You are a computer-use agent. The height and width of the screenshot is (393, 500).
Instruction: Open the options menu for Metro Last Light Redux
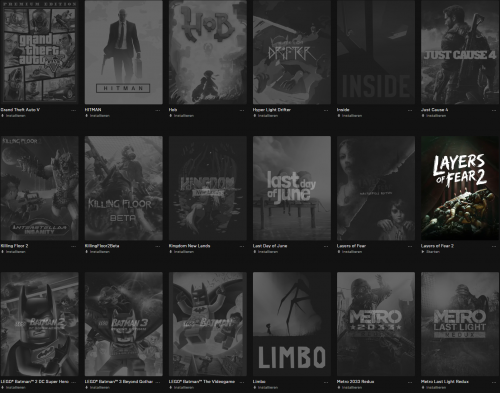[x=494, y=382]
